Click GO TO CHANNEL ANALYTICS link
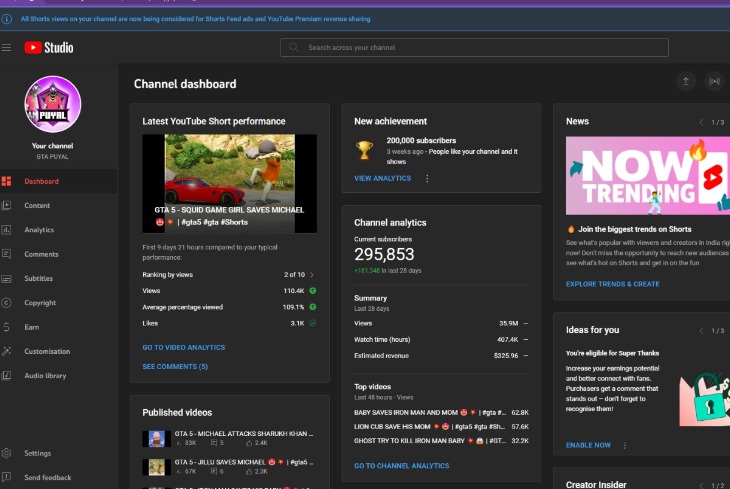The width and height of the screenshot is (730, 489). 402,466
